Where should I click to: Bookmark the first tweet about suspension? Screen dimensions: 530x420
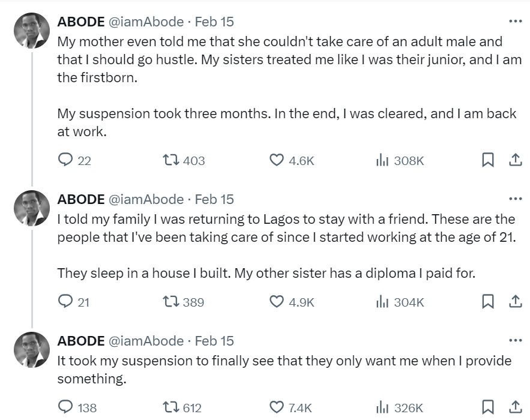click(x=489, y=160)
